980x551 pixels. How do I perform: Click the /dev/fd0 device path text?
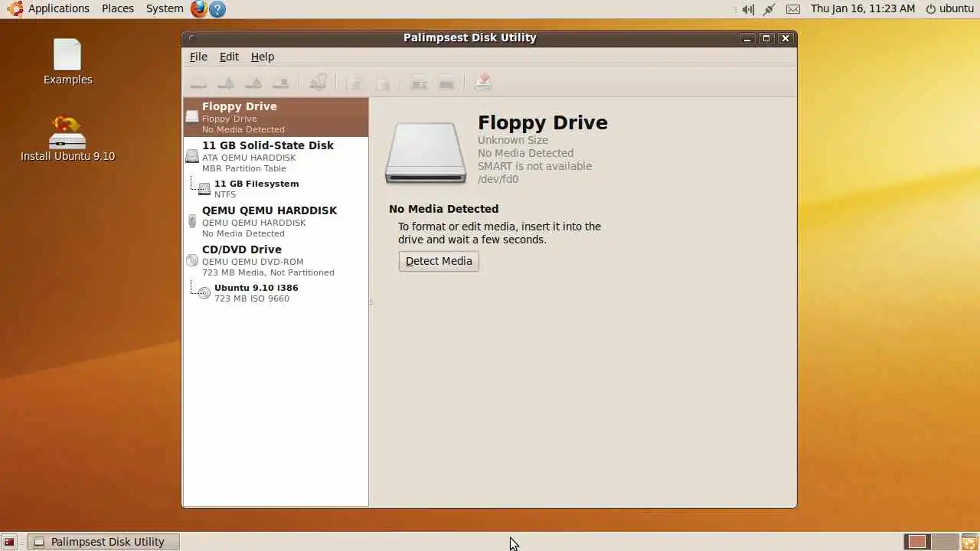coord(498,179)
